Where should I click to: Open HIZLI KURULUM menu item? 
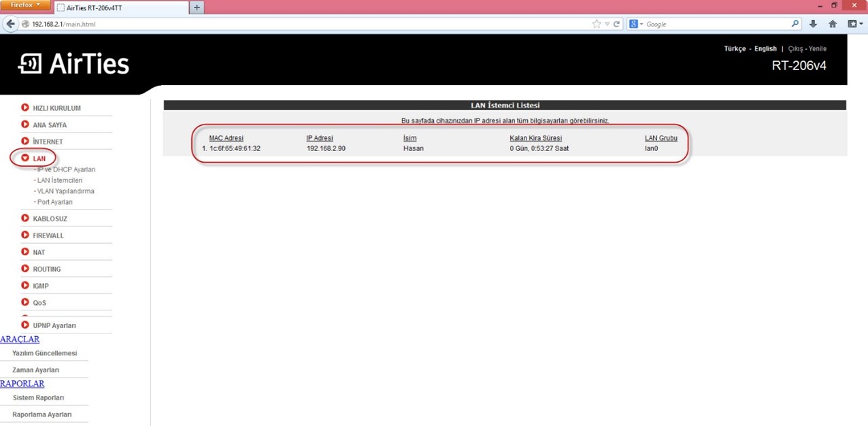[56, 108]
